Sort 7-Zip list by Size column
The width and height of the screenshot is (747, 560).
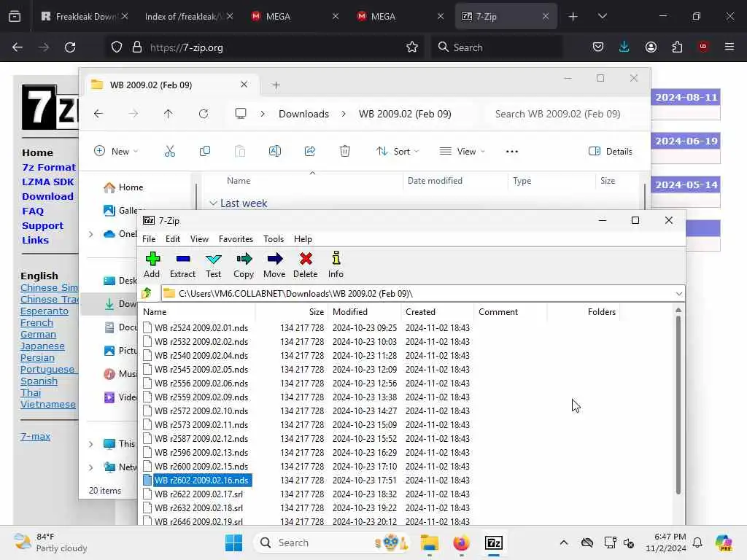(x=292, y=312)
